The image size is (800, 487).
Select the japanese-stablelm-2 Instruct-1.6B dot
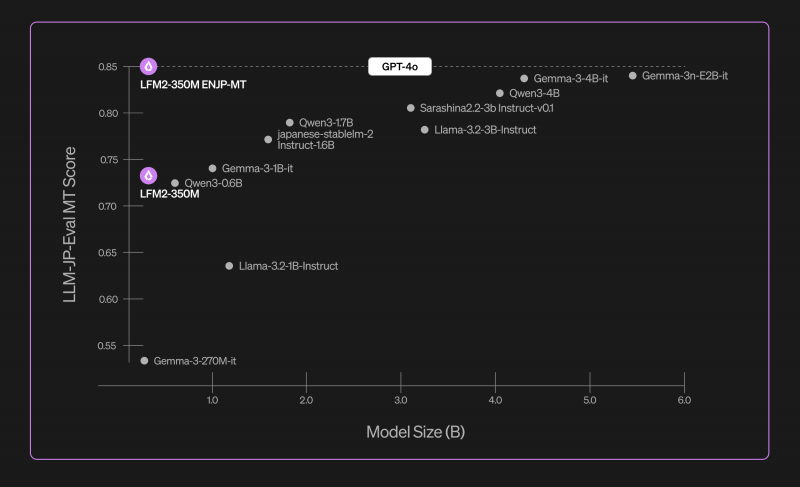pyautogui.click(x=268, y=140)
